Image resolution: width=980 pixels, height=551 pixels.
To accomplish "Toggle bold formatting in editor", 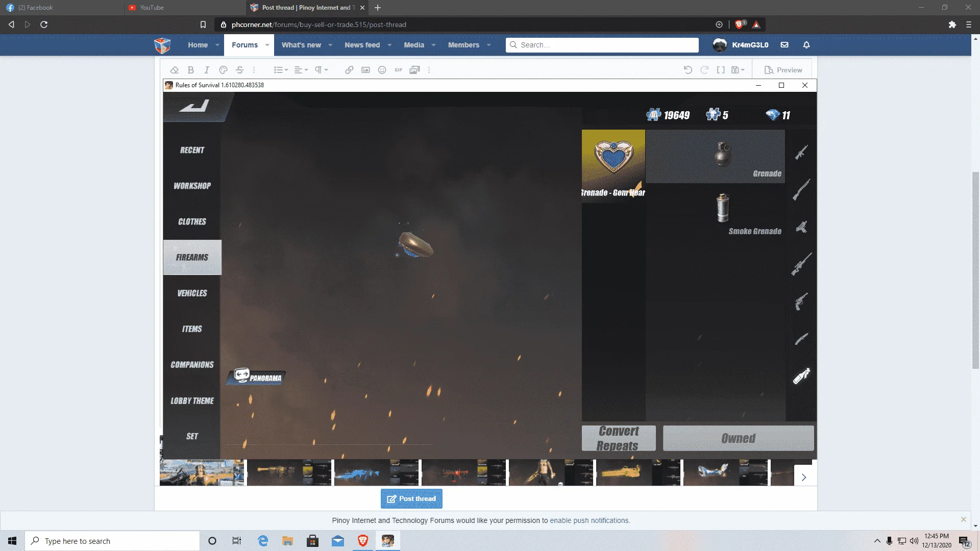I will pos(190,70).
